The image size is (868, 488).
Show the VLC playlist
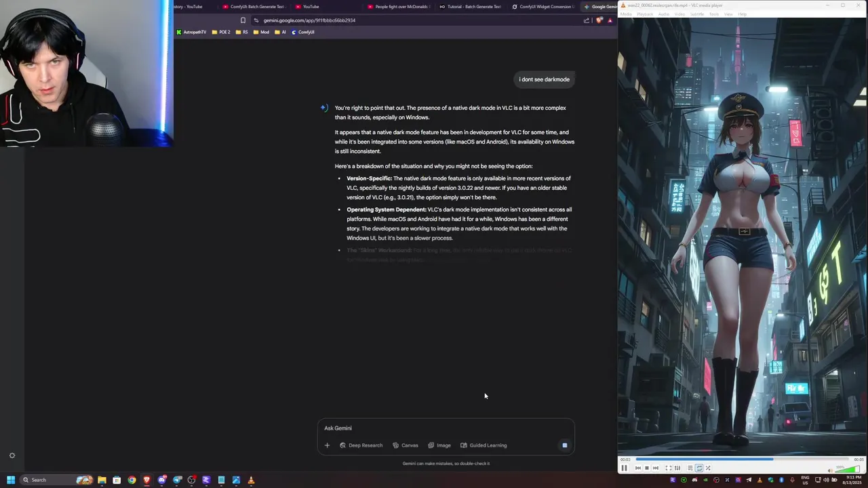(690, 468)
